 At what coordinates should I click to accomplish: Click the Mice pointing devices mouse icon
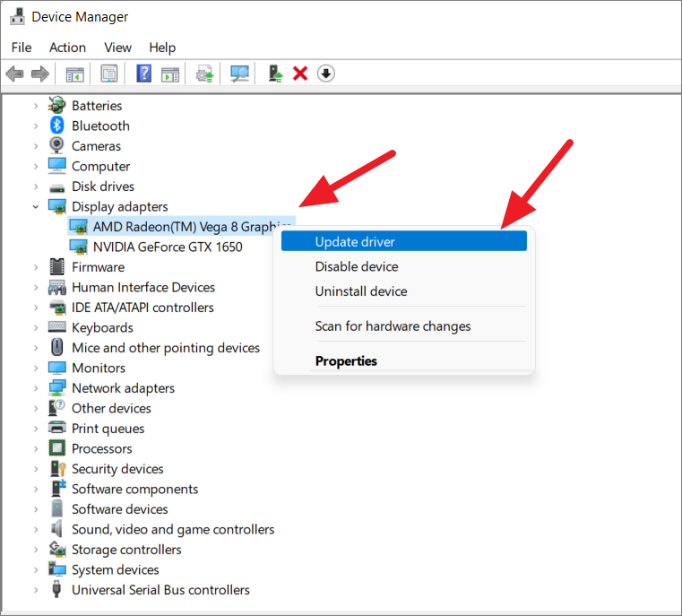tap(57, 347)
